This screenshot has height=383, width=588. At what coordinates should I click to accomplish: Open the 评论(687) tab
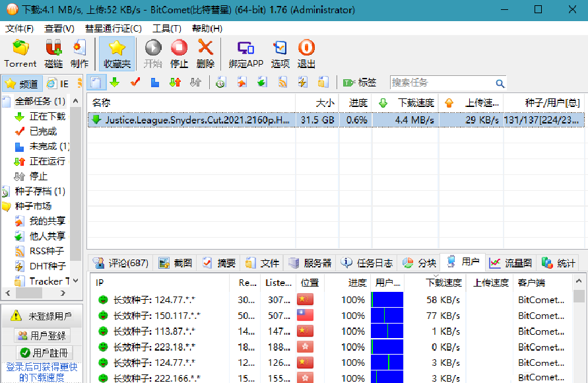121,263
